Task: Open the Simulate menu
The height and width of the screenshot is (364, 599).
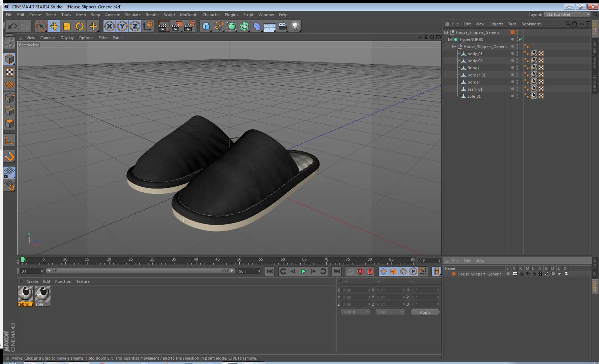Action: point(132,14)
